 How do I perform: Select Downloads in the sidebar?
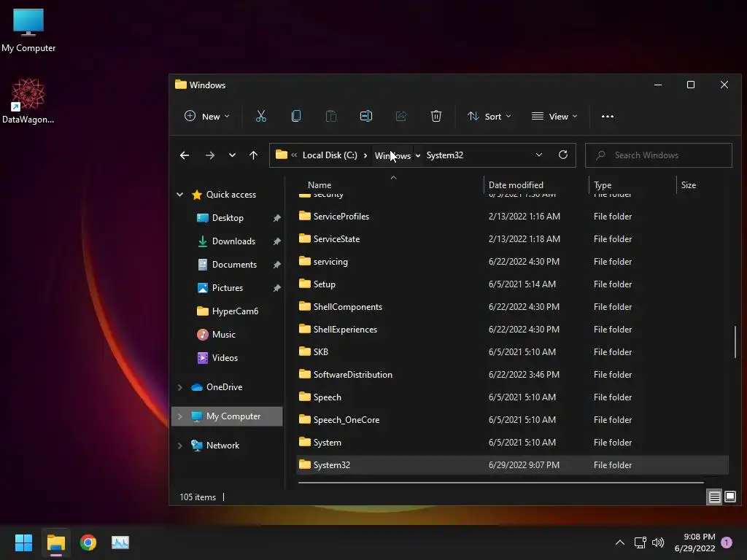coord(233,241)
